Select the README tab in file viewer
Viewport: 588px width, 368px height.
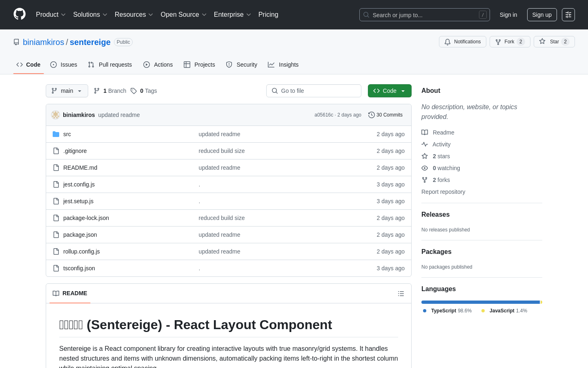pyautogui.click(x=70, y=293)
